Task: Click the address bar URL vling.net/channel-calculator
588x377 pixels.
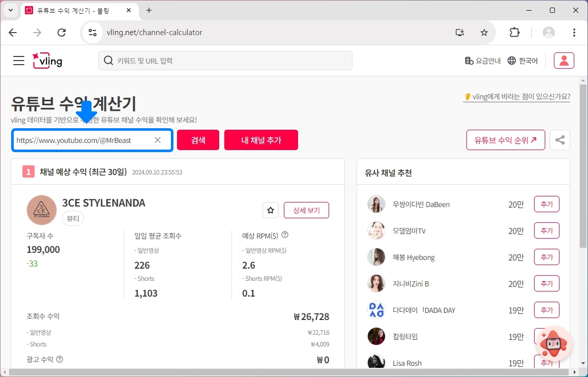Action: coord(154,33)
